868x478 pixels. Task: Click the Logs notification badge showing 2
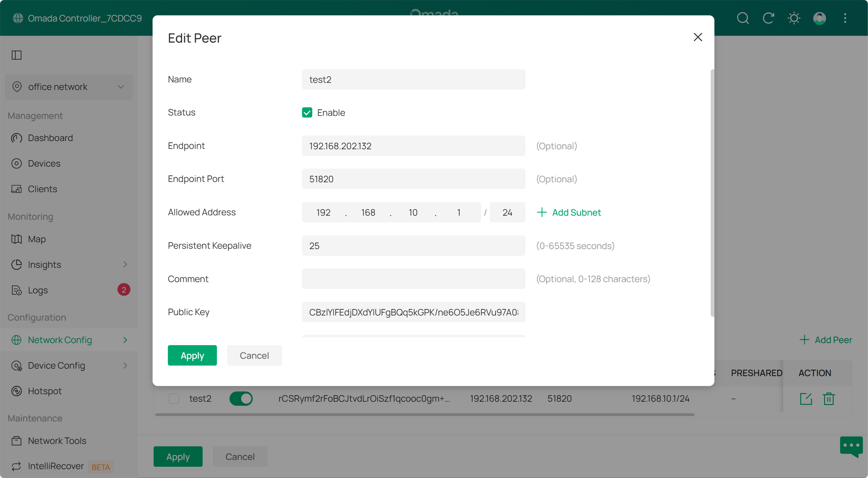point(124,290)
